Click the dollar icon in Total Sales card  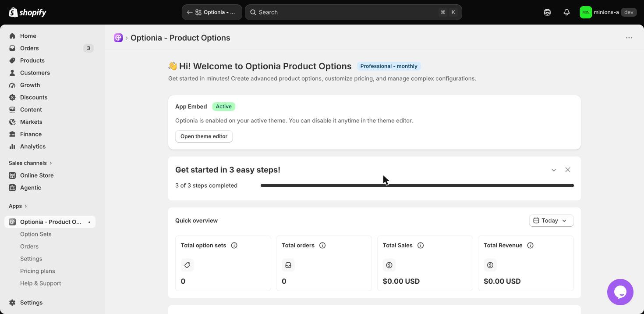pos(389,265)
